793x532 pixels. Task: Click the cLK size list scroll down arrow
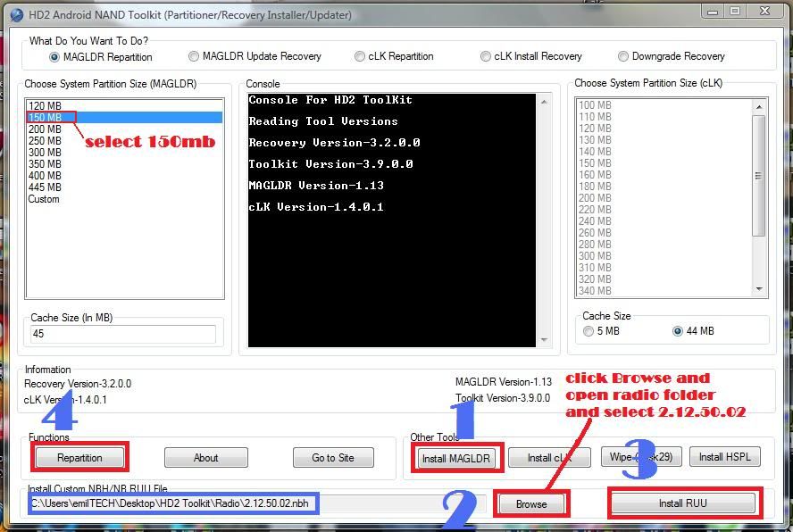759,288
